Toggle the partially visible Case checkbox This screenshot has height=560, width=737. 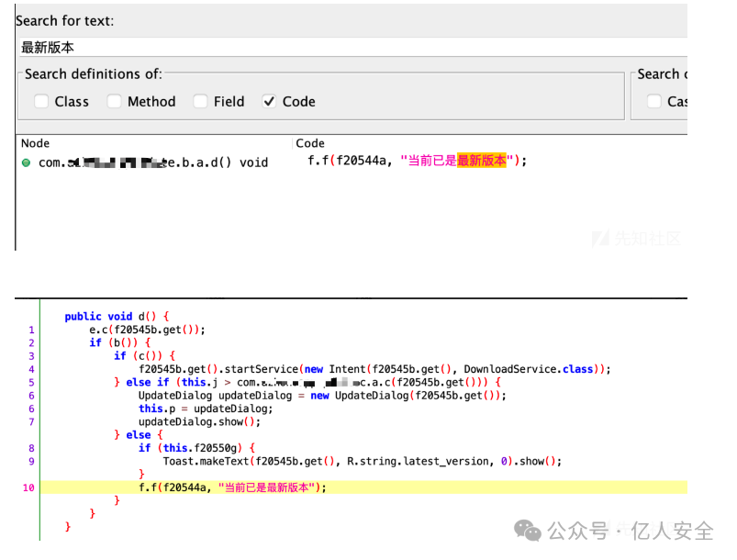[x=654, y=102]
